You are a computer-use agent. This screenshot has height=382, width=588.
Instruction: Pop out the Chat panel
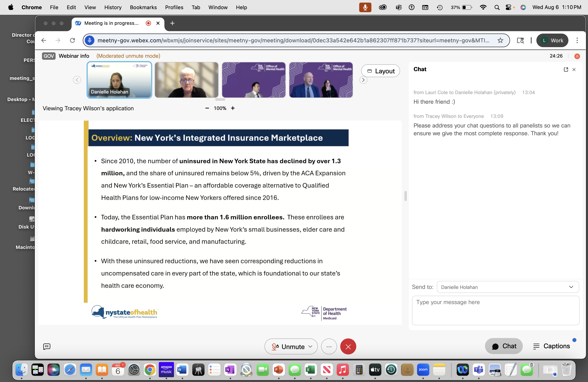tap(566, 70)
